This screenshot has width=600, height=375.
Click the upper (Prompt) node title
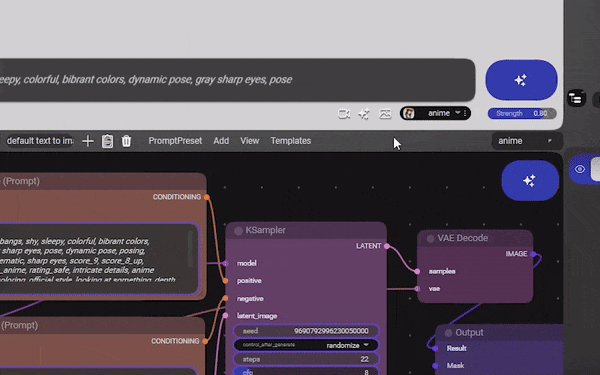pos(20,181)
